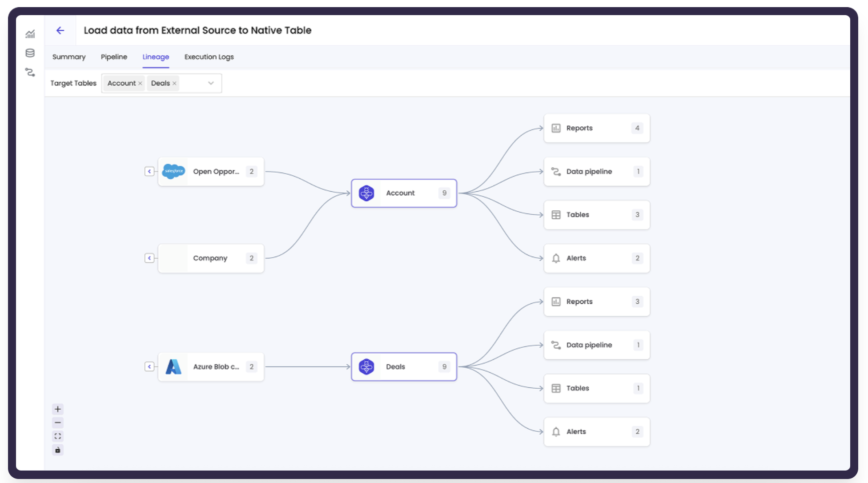
Task: Expand the Company node chevron
Action: [x=149, y=258]
